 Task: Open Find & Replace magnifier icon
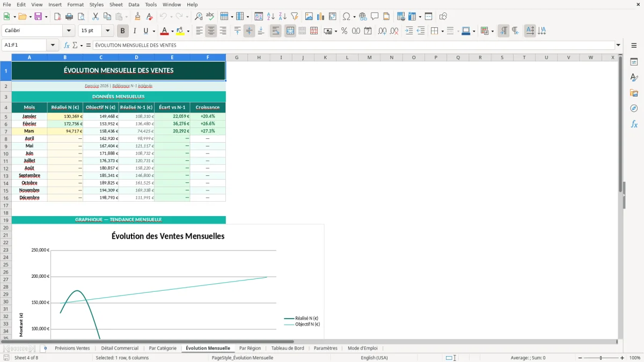click(199, 17)
